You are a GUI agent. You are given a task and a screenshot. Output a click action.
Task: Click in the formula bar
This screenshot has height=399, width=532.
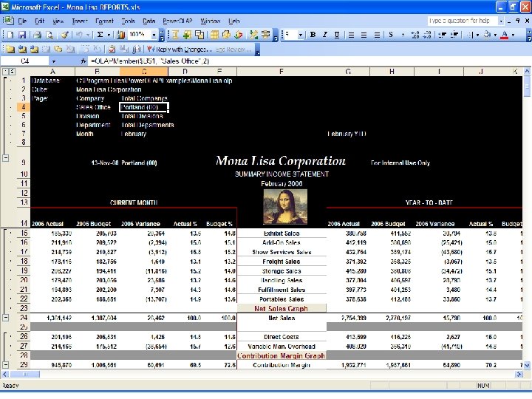pos(309,61)
